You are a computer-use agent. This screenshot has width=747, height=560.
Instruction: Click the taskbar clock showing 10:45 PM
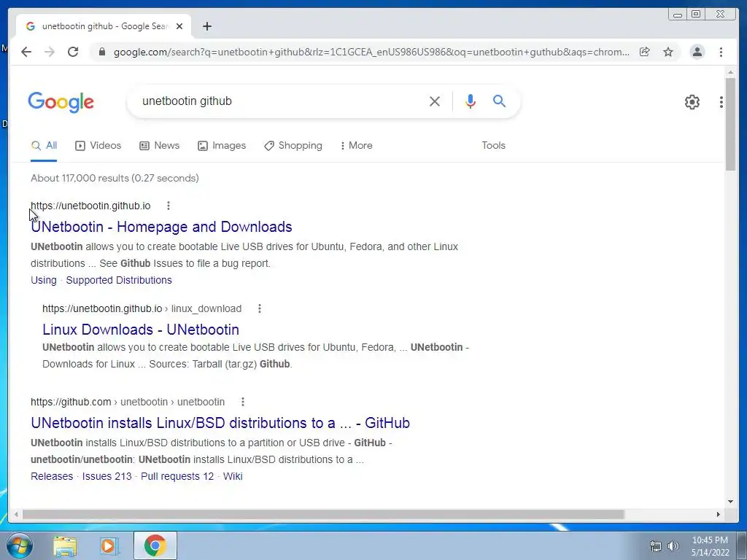710,546
